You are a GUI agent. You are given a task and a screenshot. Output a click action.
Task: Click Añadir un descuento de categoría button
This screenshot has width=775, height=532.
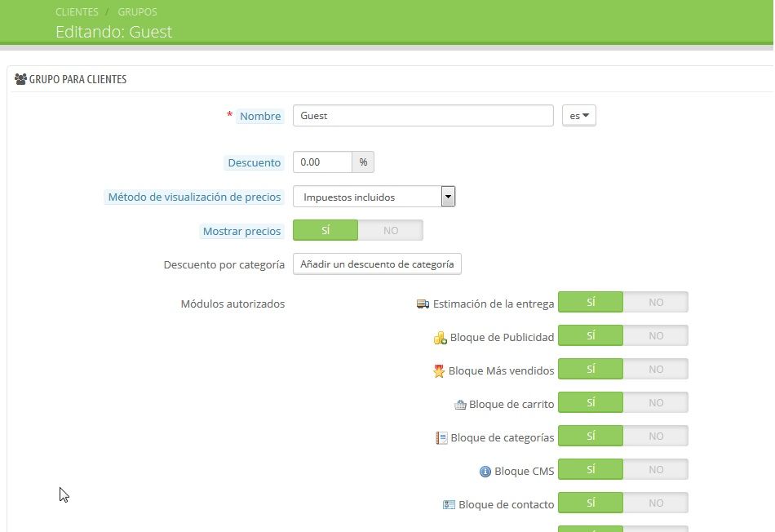pos(377,264)
